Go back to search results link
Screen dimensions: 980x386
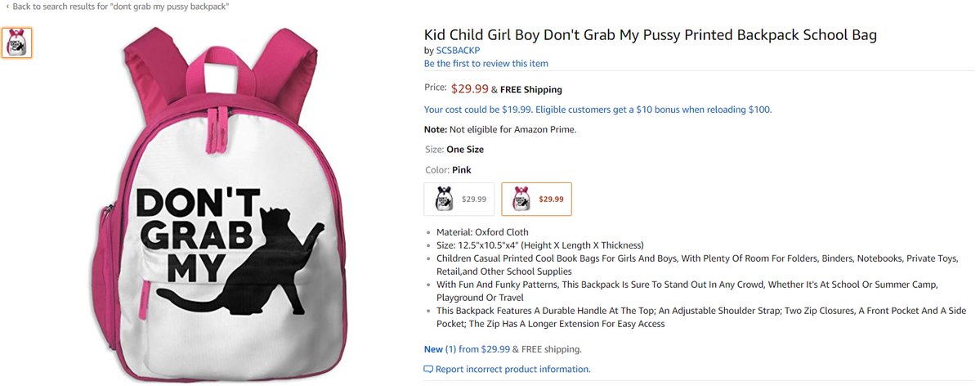pyautogui.click(x=121, y=7)
